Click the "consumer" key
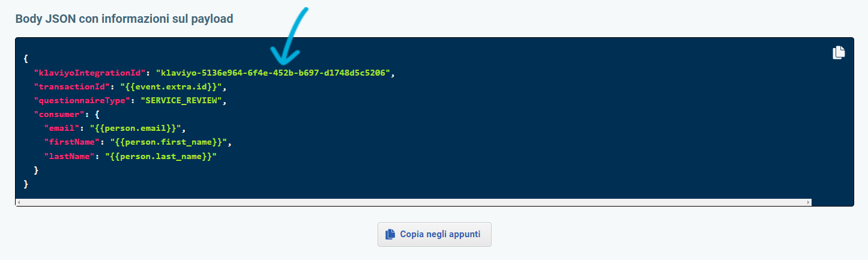 [59, 114]
